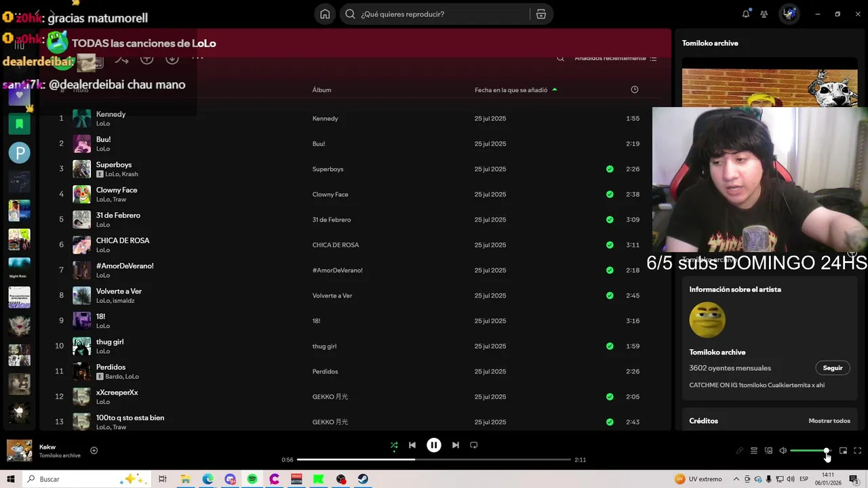Open the 'CHICA DE ROSA' album link
The height and width of the screenshot is (488, 868).
pyautogui.click(x=336, y=245)
